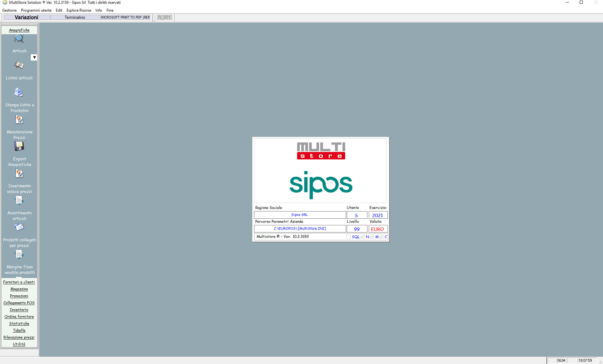Click the Percorso Parametri Azienda path field
Viewport: 603px width, 364px height.
(300, 229)
